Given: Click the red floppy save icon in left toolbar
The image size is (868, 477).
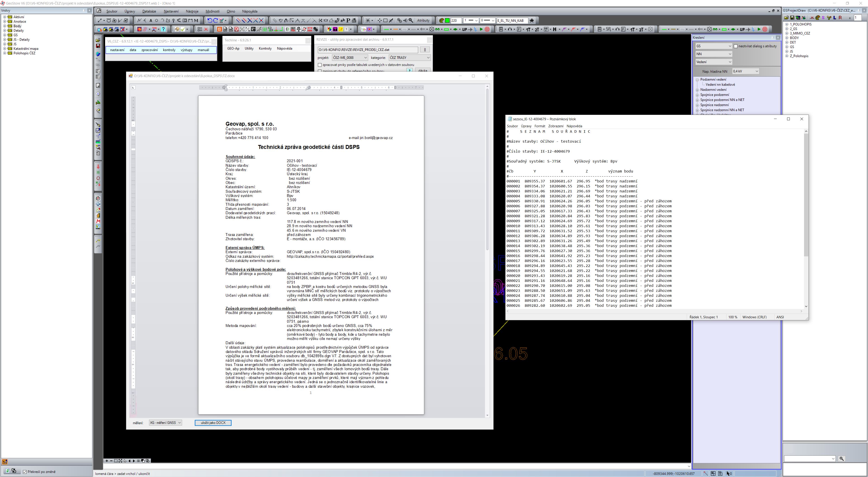Looking at the screenshot, I should 98,46.
